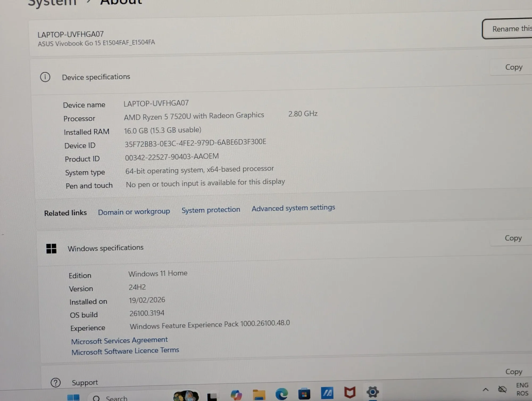Click the Device specifications info icon

click(x=45, y=77)
